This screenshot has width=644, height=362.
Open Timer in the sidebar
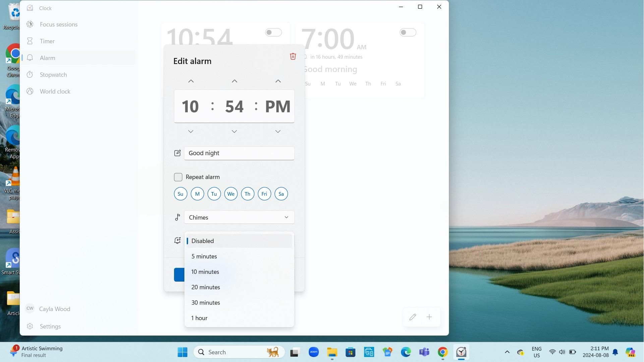[47, 41]
